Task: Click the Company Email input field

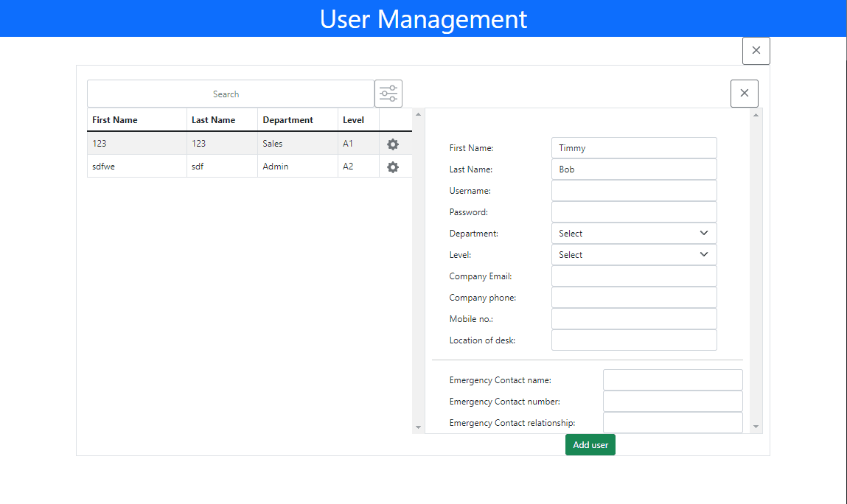Action: (633, 276)
